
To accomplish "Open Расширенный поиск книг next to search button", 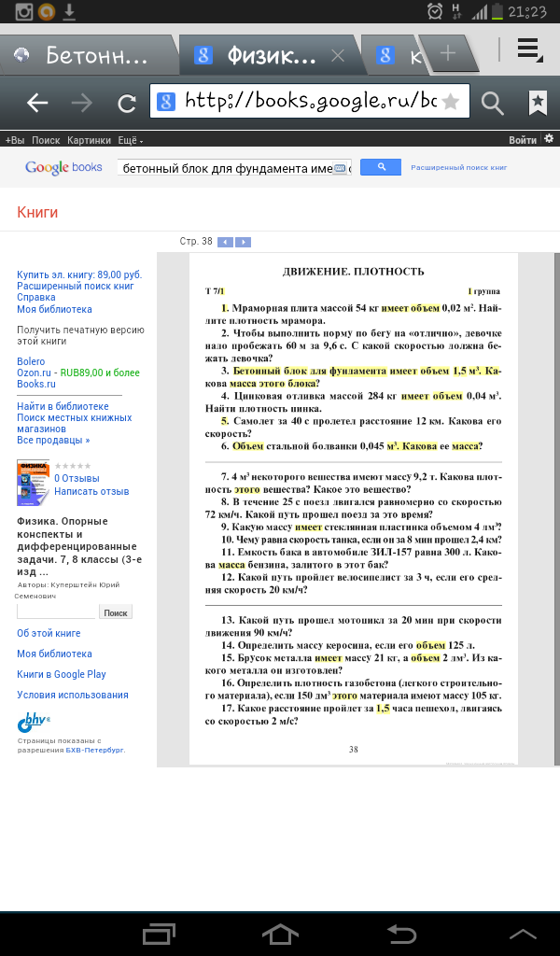I will [x=459, y=168].
